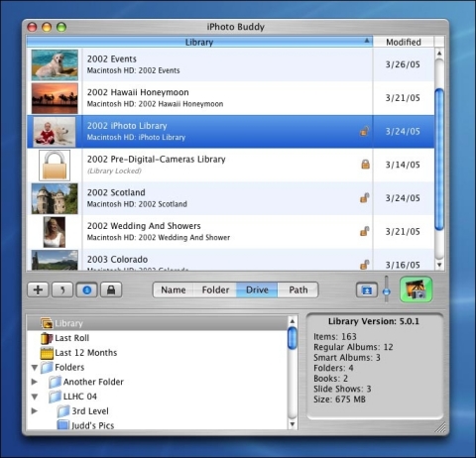This screenshot has width=476, height=458.
Task: Select the Library item in album tree
Action: [158, 323]
